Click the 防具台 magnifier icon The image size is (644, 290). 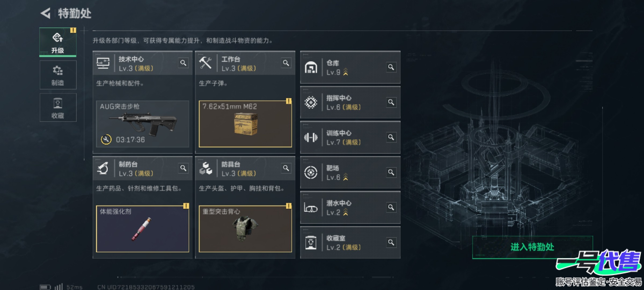coord(286,168)
